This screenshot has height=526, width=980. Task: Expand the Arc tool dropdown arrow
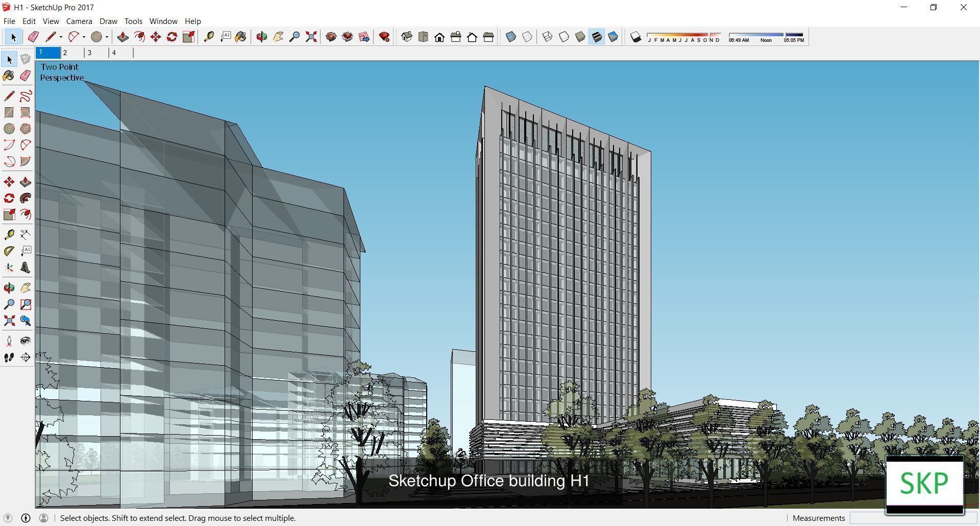pos(84,37)
